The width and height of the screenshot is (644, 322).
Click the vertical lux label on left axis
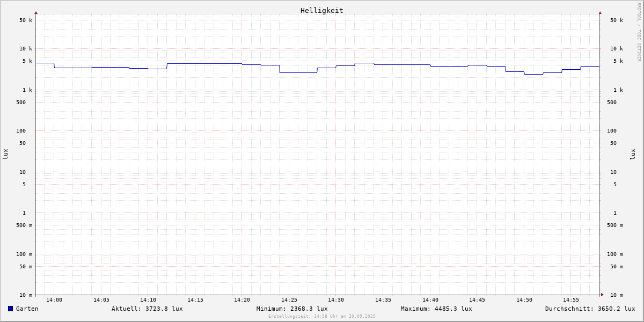tap(5, 155)
